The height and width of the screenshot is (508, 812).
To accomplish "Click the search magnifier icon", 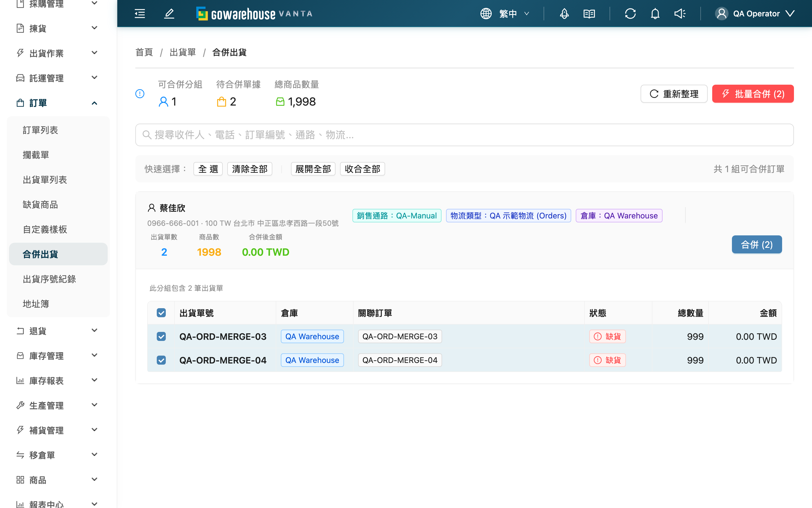I will (x=147, y=135).
